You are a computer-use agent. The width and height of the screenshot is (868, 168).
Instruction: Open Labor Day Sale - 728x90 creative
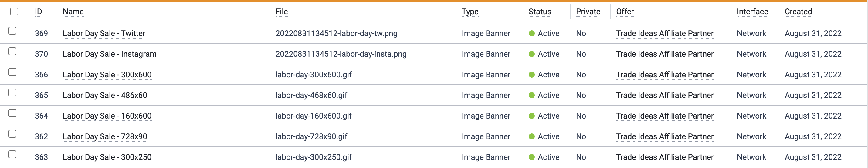105,137
